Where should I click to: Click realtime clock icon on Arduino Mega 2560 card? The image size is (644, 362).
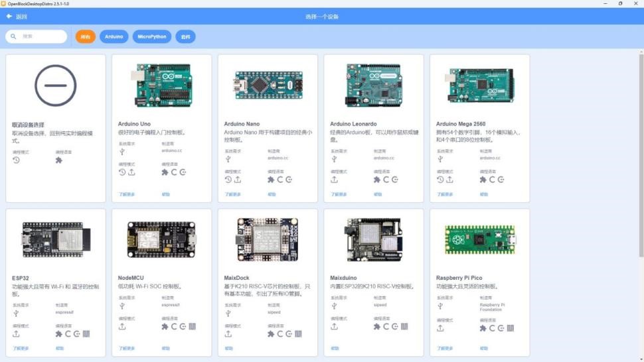point(440,180)
